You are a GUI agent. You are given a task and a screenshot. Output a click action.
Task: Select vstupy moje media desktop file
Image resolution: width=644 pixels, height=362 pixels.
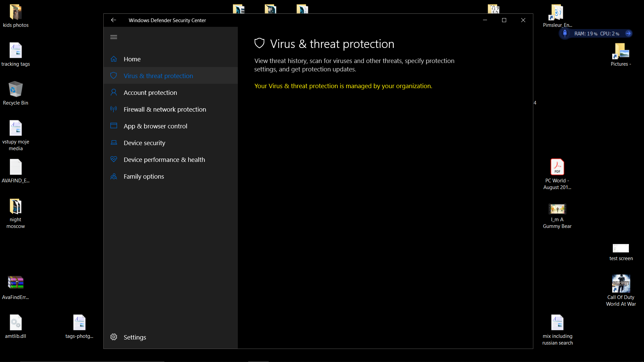[15, 135]
